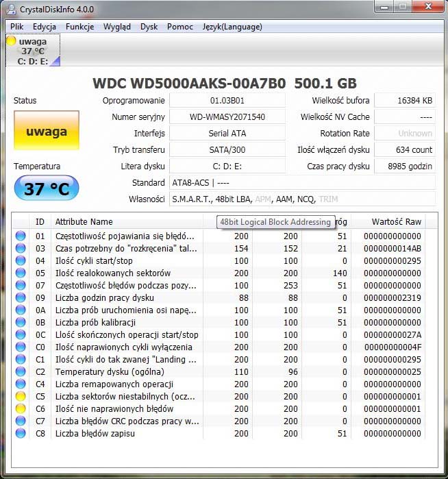Select row Liczba godzin pracy dysku
This screenshot has height=479, width=448.
tap(219, 298)
